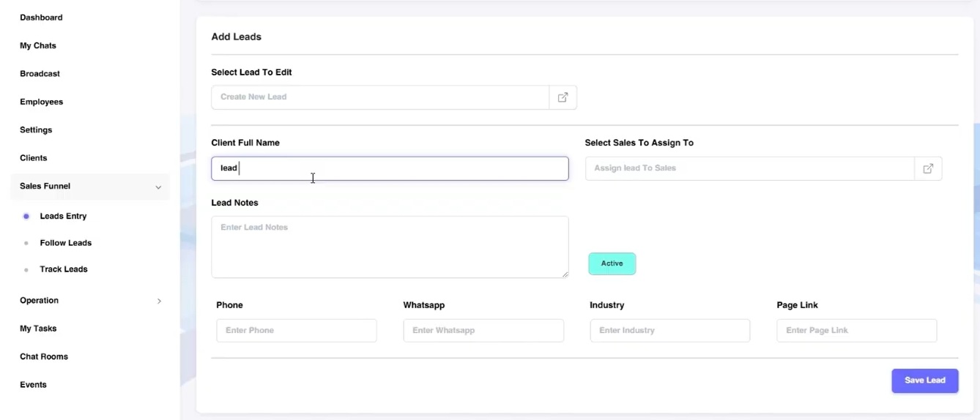Toggle the Active status button

pos(612,263)
